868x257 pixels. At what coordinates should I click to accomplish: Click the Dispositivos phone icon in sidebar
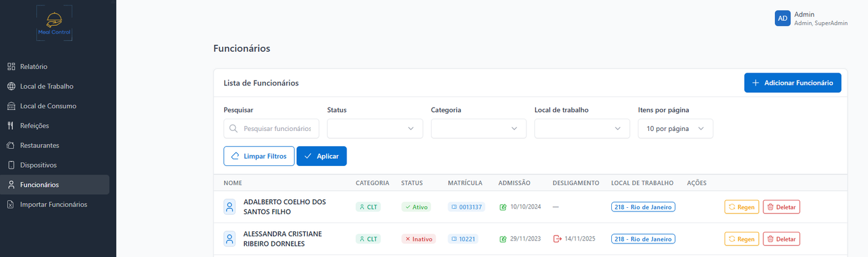click(10, 165)
